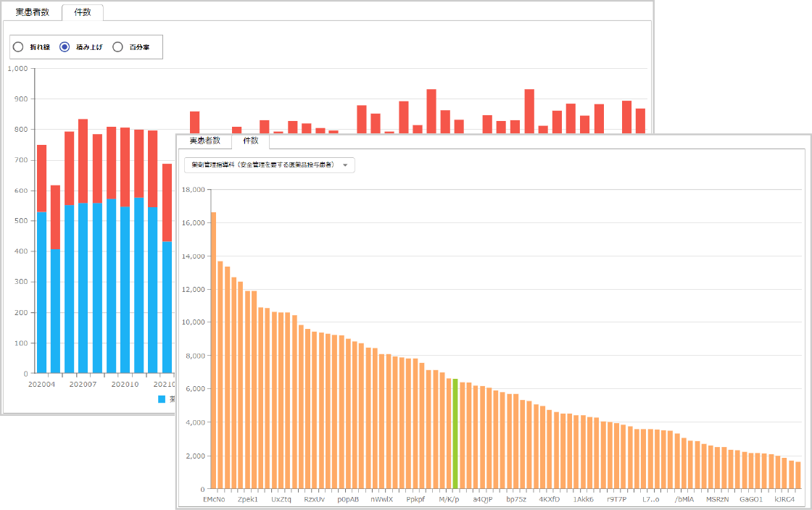Click the green highlighted M/K/p bar

click(455, 433)
